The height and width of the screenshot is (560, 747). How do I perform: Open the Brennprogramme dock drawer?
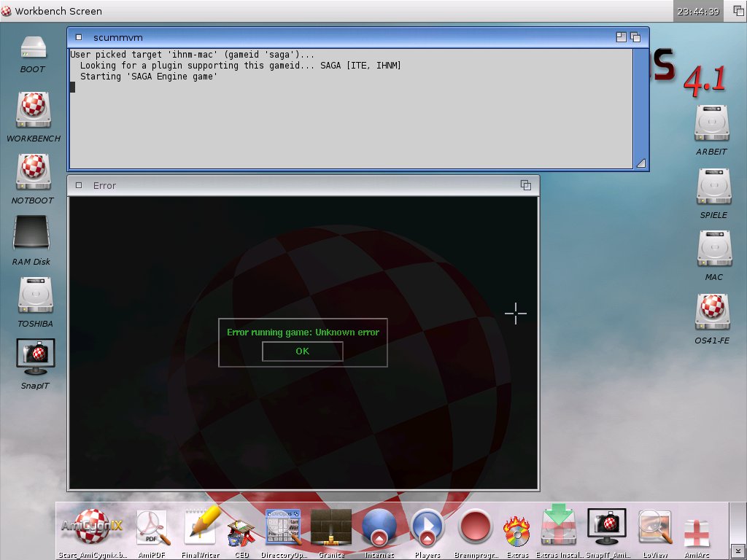coord(475,527)
